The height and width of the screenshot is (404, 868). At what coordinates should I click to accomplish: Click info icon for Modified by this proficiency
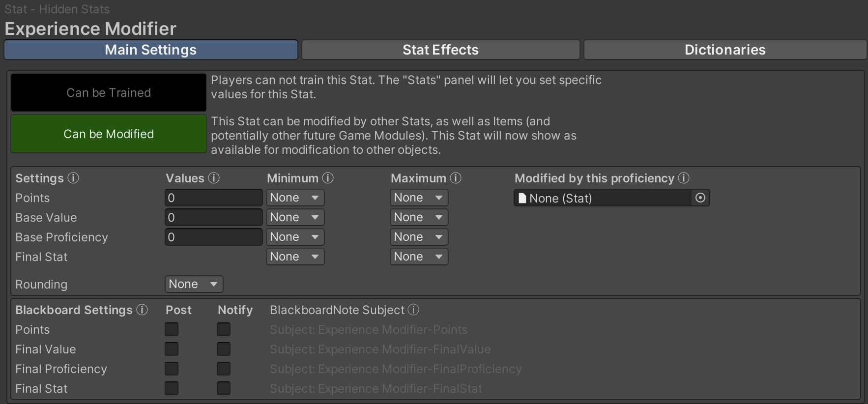tap(684, 178)
